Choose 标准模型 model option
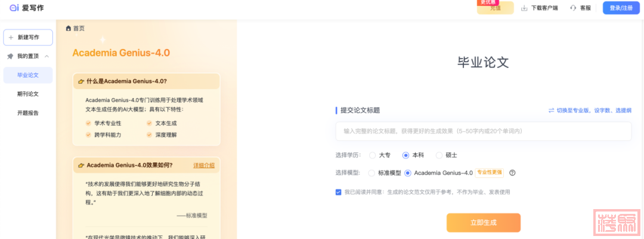This screenshot has width=644, height=239. coord(372,173)
